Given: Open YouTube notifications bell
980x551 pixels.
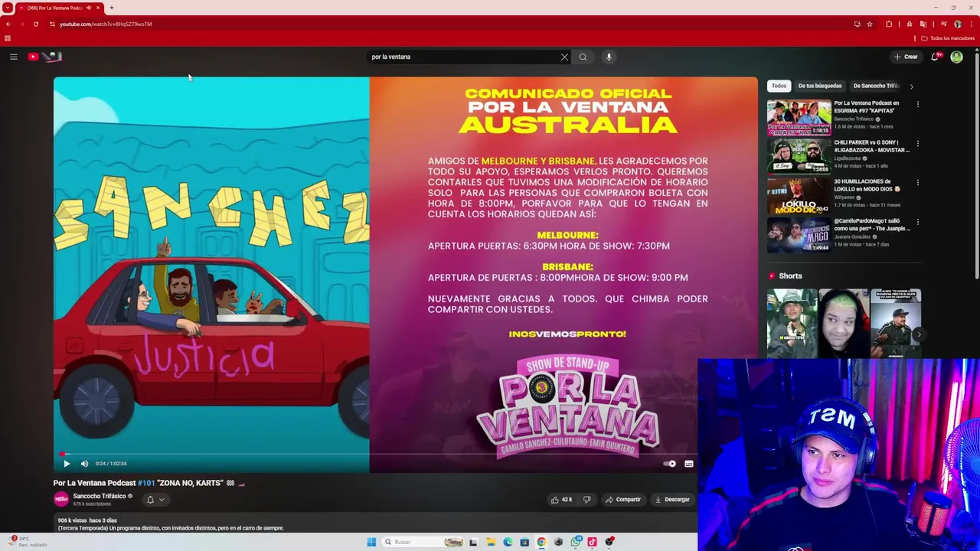Looking at the screenshot, I should tap(935, 57).
